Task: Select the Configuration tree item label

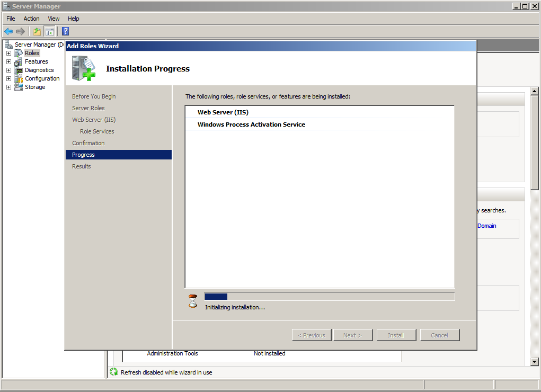Action: (x=42, y=78)
